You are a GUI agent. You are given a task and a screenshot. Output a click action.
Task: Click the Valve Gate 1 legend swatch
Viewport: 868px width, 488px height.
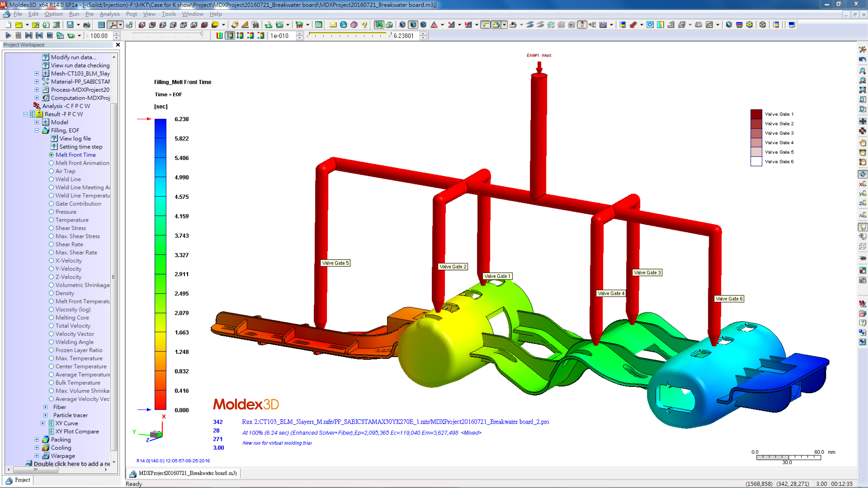coord(756,114)
